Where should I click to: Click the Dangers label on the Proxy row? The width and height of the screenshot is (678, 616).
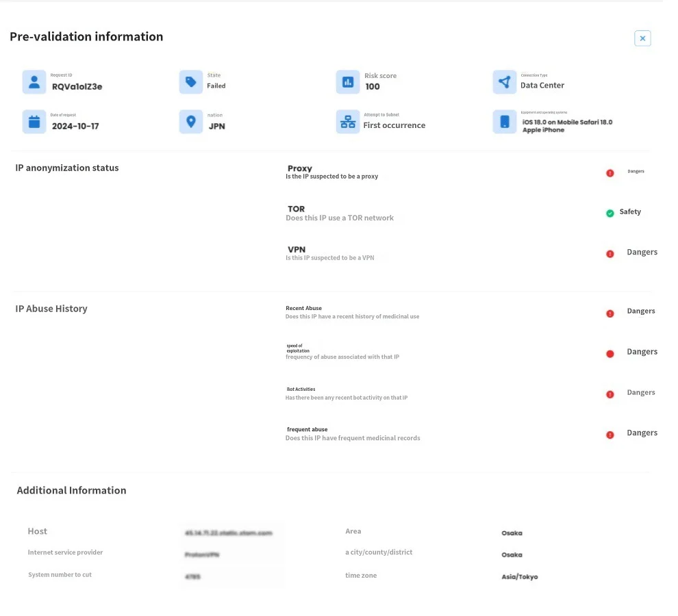[x=636, y=171]
